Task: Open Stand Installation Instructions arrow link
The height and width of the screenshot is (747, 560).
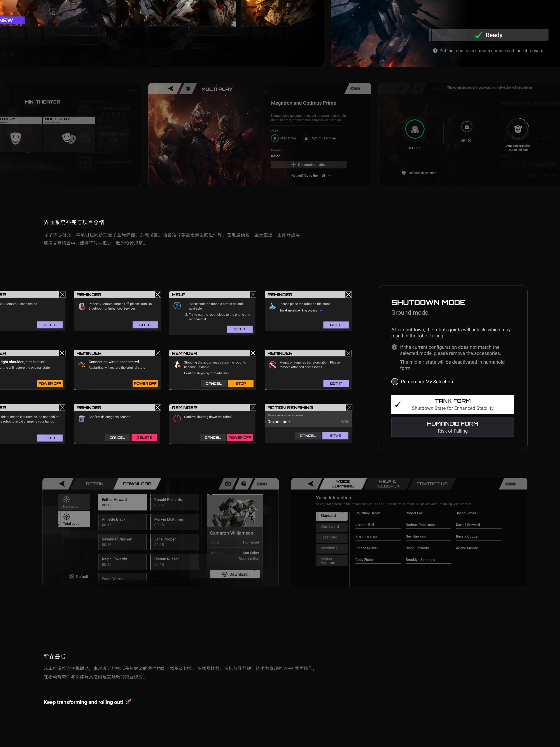Action: pyautogui.click(x=321, y=310)
